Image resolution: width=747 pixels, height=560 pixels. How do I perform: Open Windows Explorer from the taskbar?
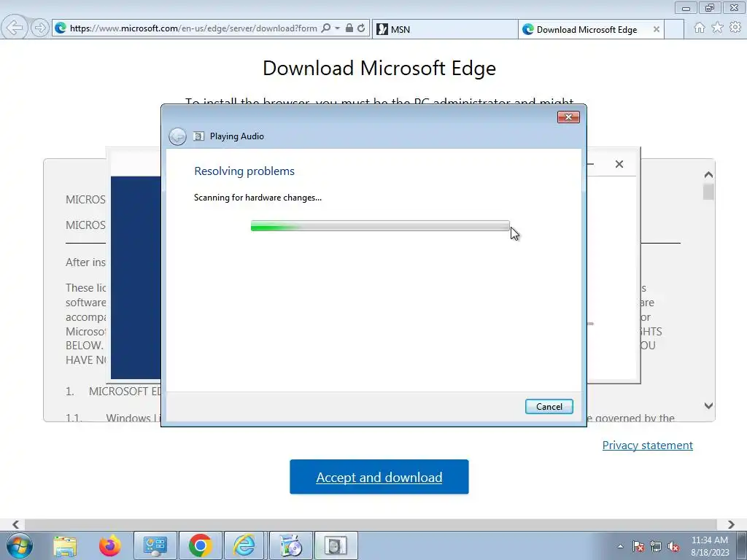pyautogui.click(x=65, y=545)
